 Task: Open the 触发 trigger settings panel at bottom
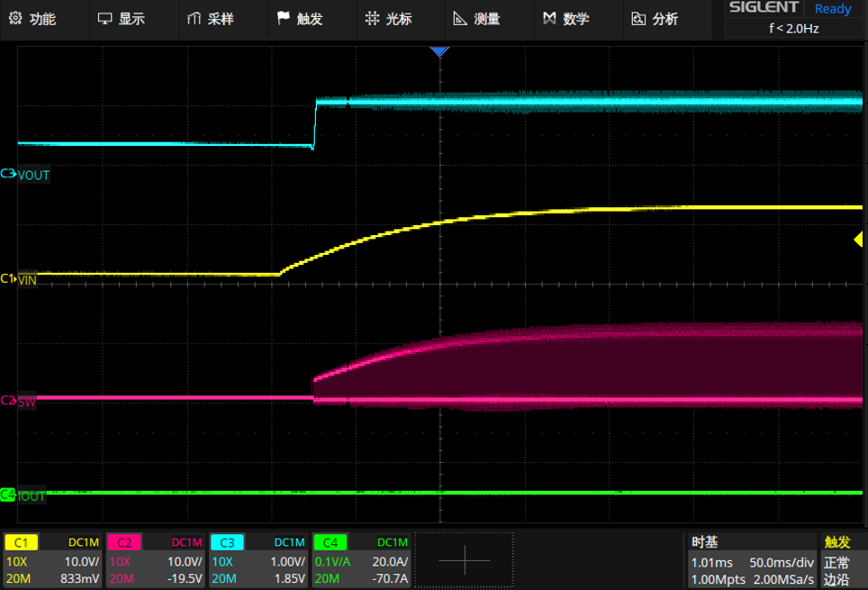click(x=841, y=560)
